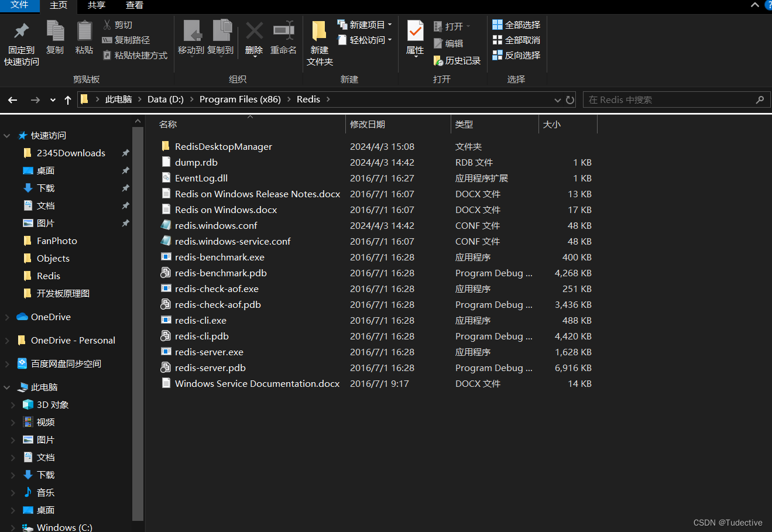Click the RedisDesktopManager folder icon

(x=166, y=146)
